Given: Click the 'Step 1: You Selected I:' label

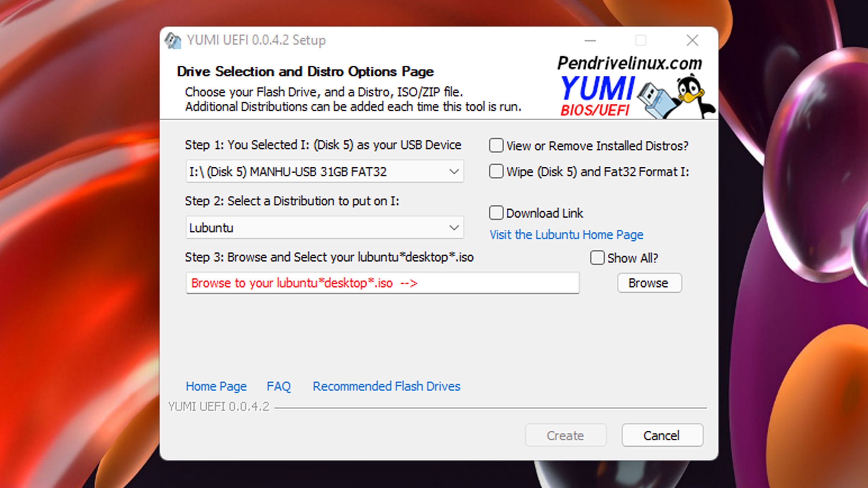Looking at the screenshot, I should click(323, 145).
